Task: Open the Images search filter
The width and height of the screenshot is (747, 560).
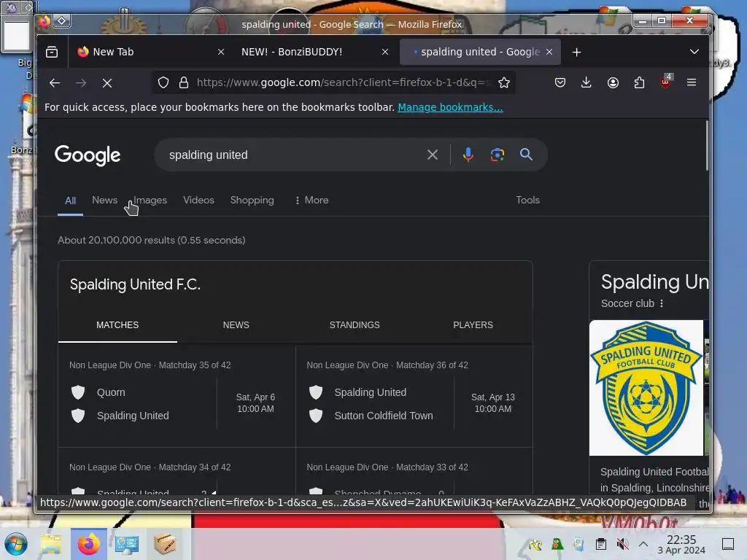Action: [150, 200]
